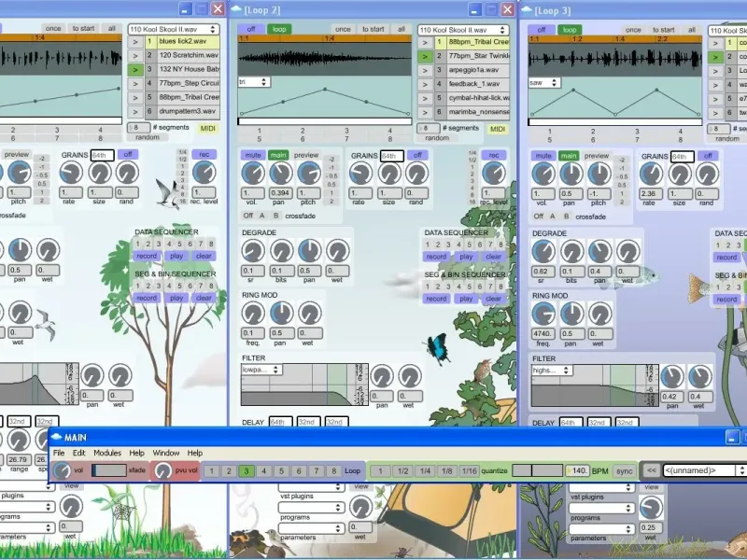Image resolution: width=747 pixels, height=560 pixels.
Task: Click the rec. level knob in Loop 2
Action: (x=494, y=174)
